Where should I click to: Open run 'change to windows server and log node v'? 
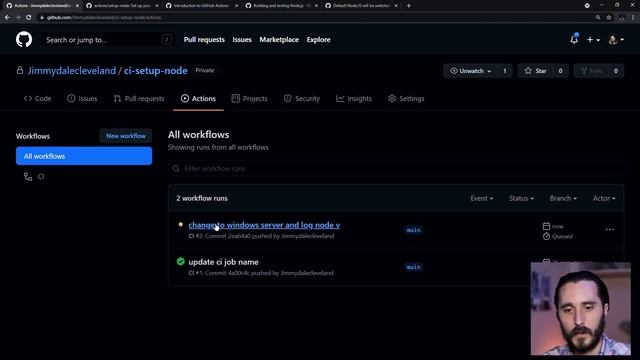[264, 225]
